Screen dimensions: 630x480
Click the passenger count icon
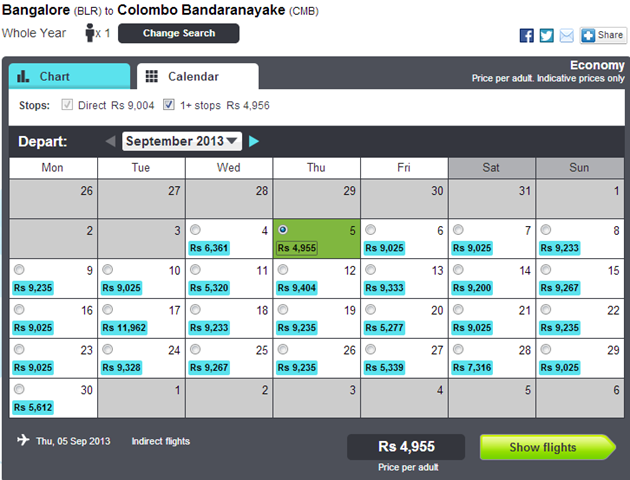[91, 34]
